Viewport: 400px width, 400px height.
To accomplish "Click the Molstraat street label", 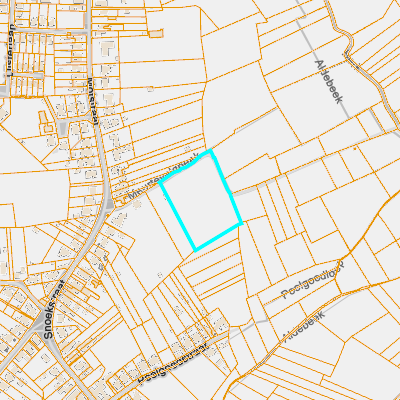I will coord(92,101).
